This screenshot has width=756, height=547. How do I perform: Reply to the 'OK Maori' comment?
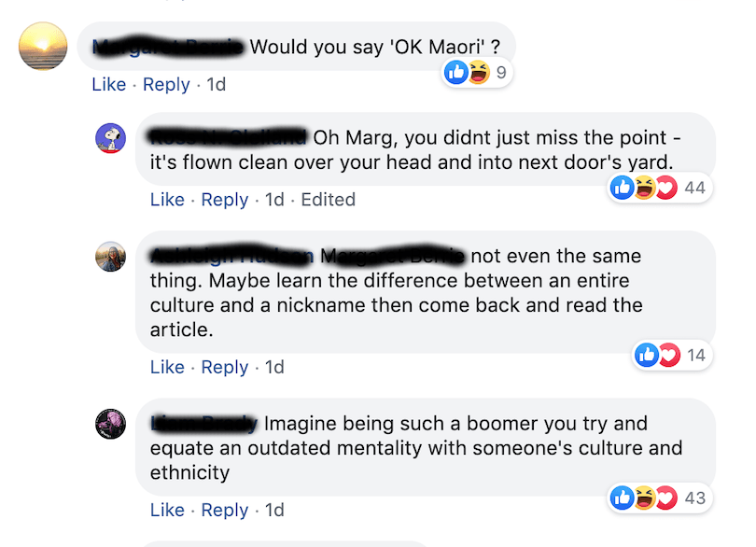tap(166, 85)
